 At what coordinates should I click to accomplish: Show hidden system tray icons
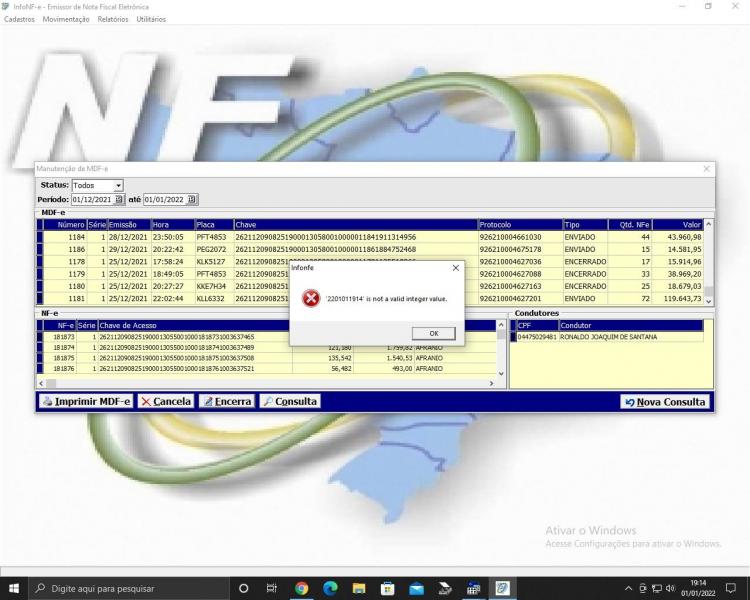[629, 588]
